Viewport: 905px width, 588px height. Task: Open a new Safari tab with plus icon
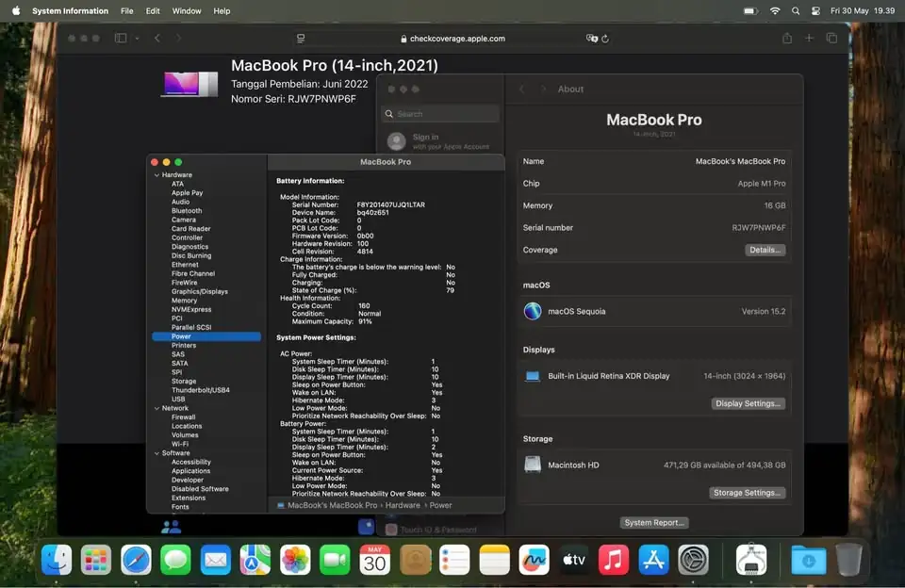click(809, 38)
